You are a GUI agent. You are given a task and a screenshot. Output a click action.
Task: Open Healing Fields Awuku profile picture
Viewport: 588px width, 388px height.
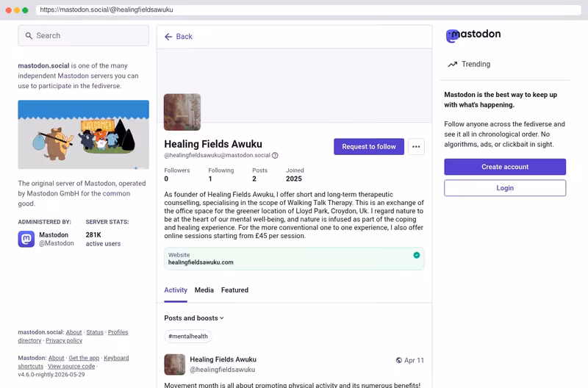point(182,112)
